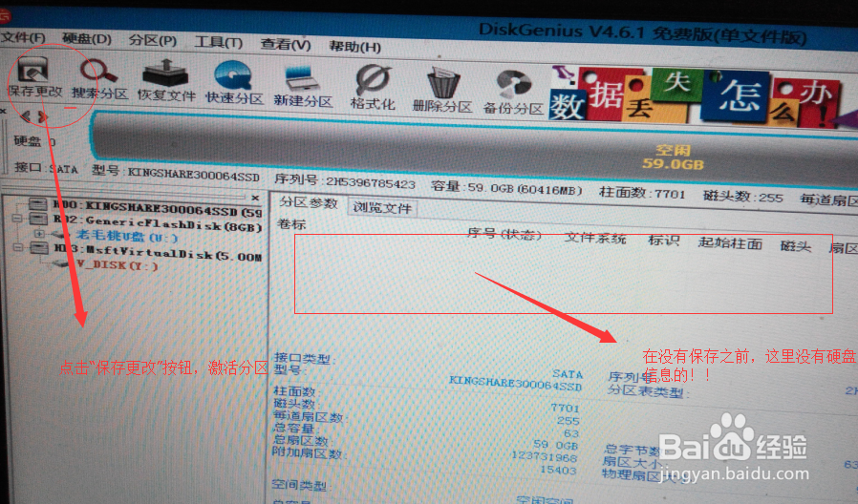Select 老毛桃U盘 (U:) volume in tree
Viewport: 858px width, 504px height.
(x=126, y=236)
